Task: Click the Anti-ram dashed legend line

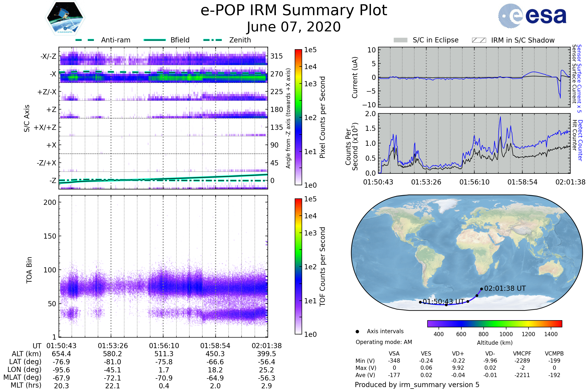Action: [85, 40]
